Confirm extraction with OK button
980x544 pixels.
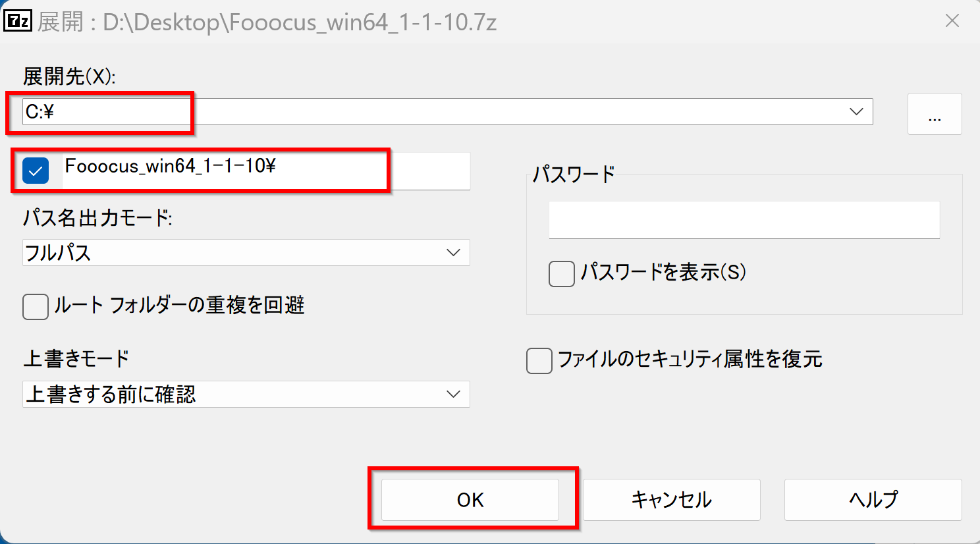coord(470,500)
